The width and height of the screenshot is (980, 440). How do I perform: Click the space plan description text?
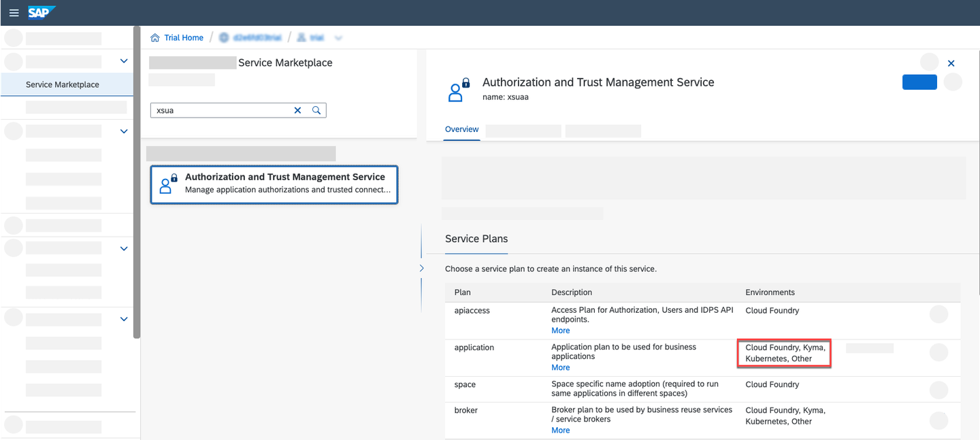(x=635, y=389)
